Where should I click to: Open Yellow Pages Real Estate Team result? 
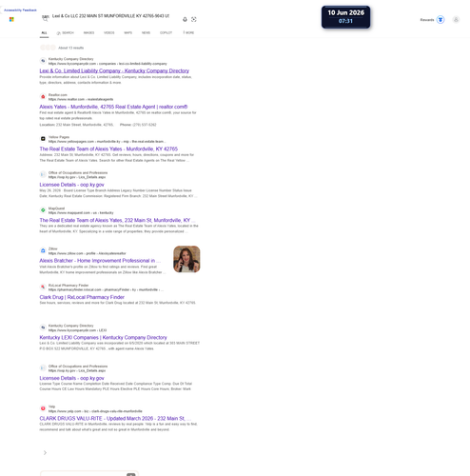point(108,149)
